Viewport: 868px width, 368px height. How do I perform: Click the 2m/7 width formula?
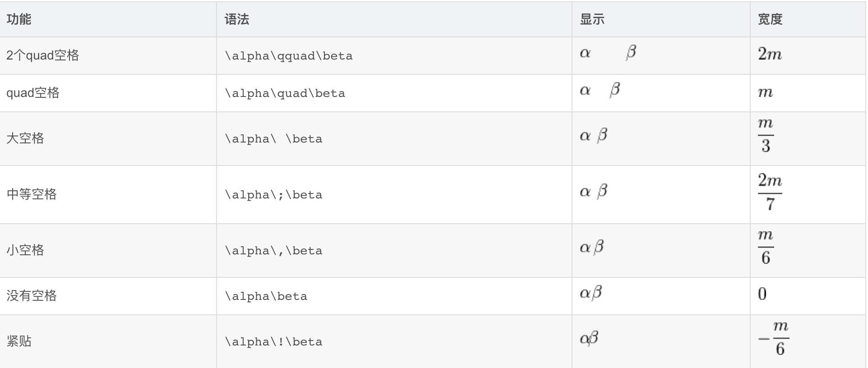coord(770,193)
